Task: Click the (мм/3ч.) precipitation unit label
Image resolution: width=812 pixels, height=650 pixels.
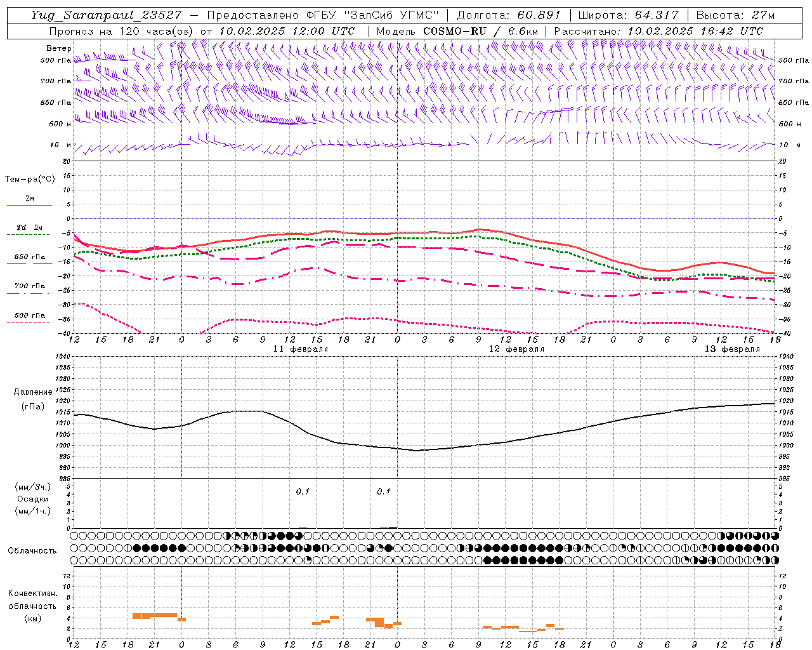Action: tap(33, 487)
